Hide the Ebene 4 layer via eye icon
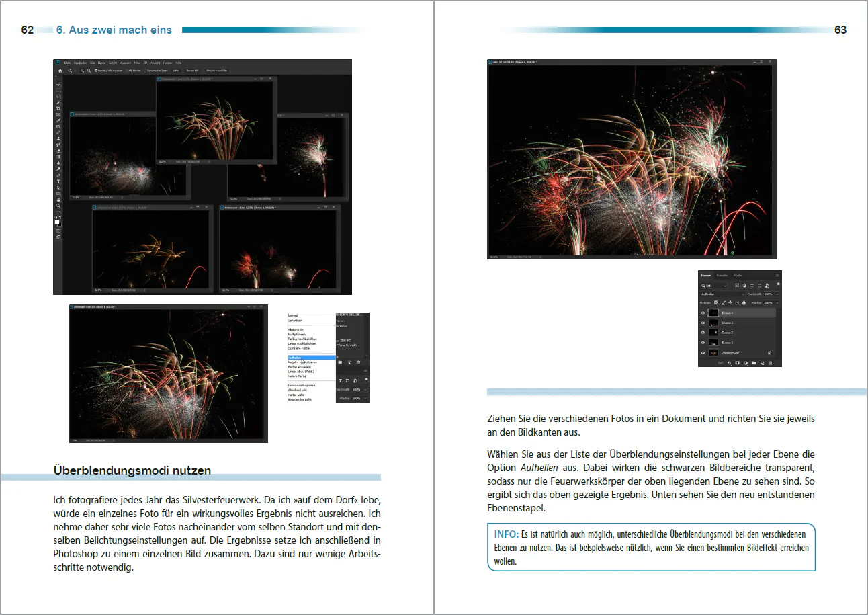868x615 pixels. point(703,313)
